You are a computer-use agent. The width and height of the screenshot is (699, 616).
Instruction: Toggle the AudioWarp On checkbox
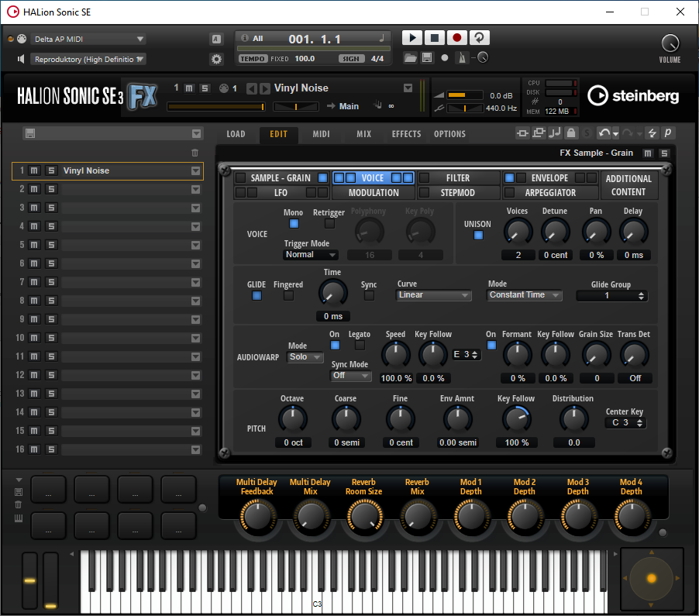(335, 345)
